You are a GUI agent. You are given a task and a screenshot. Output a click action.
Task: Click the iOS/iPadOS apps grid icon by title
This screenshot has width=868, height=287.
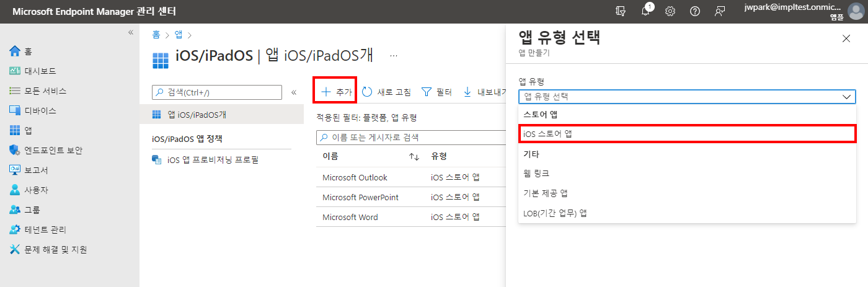point(160,60)
